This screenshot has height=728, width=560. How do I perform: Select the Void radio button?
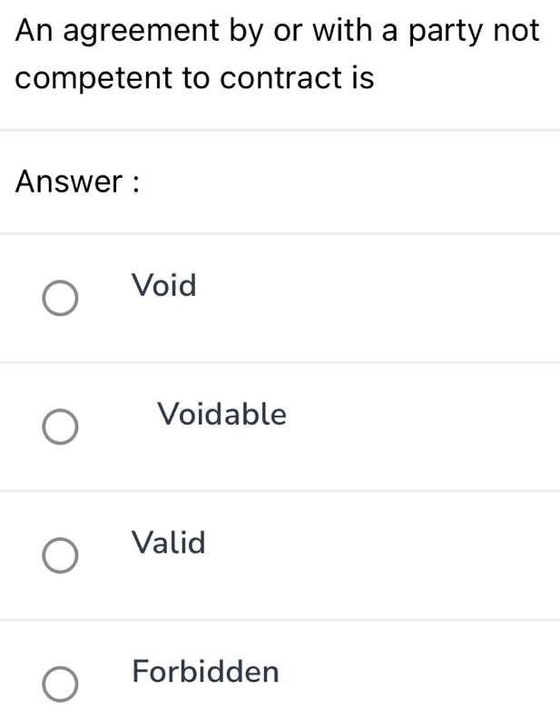coord(61,297)
